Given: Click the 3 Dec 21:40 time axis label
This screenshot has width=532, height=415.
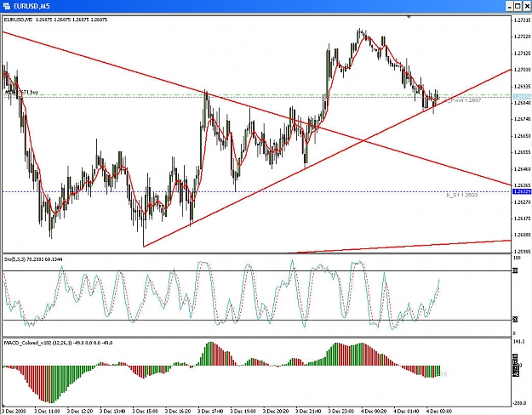Looking at the screenshot, I should [308, 412].
